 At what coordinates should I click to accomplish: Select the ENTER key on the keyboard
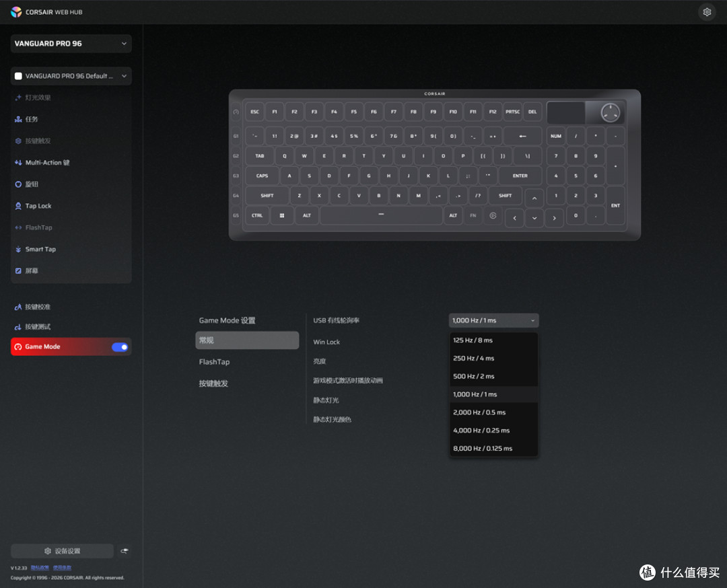[520, 176]
